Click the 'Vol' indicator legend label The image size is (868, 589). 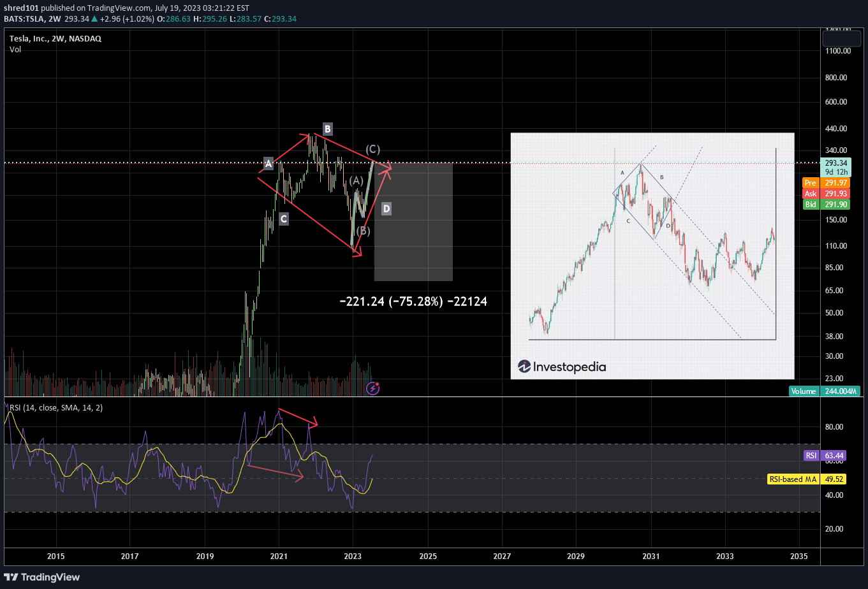[15, 49]
